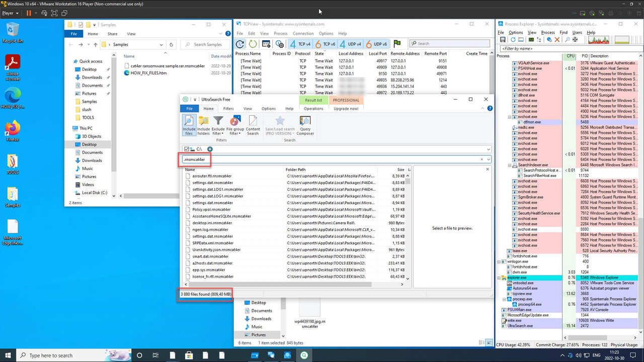Open Firefox desktop shortcut
Viewport: 644px width, 362px height.
click(13, 131)
